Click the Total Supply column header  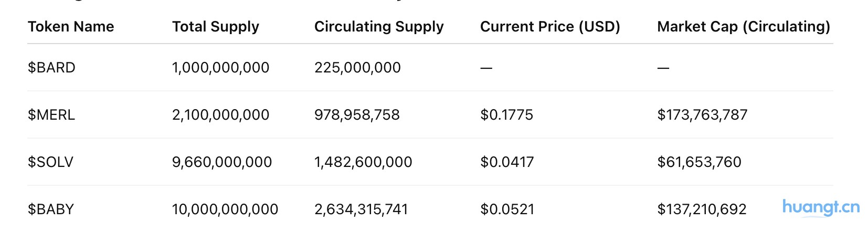click(x=215, y=27)
